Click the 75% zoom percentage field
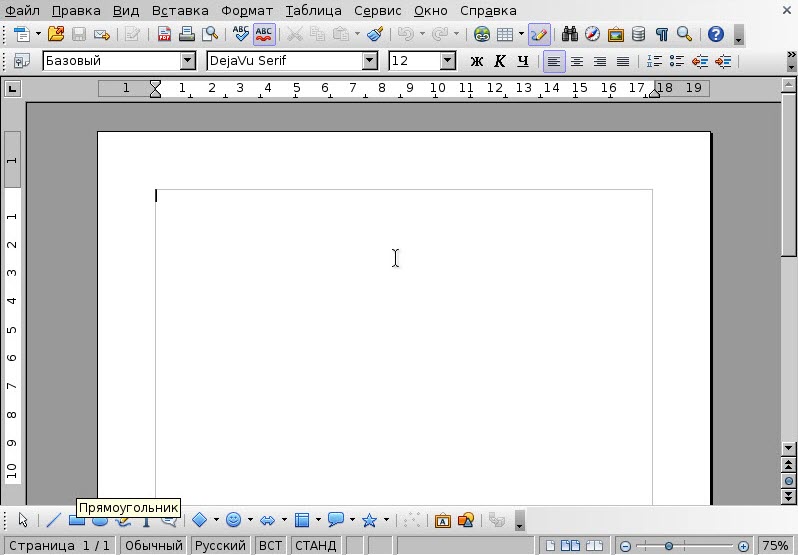Screen dimensions: 798x555 pos(776,546)
